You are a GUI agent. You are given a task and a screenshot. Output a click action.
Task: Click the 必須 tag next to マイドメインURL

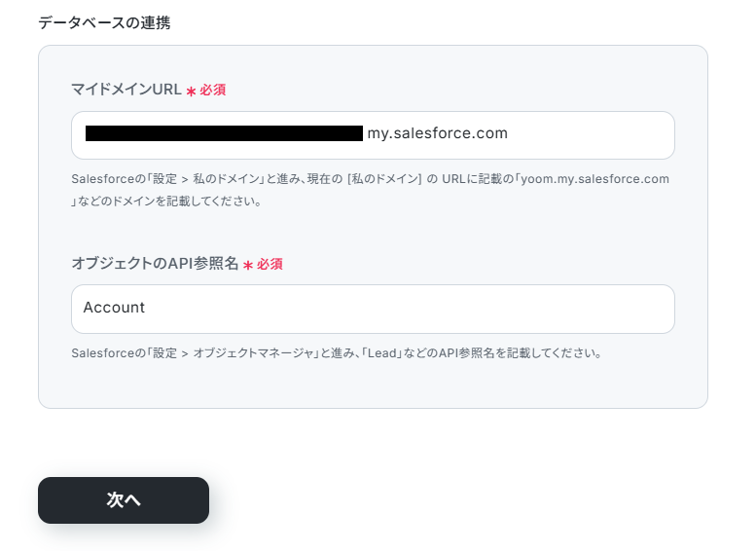tap(213, 90)
